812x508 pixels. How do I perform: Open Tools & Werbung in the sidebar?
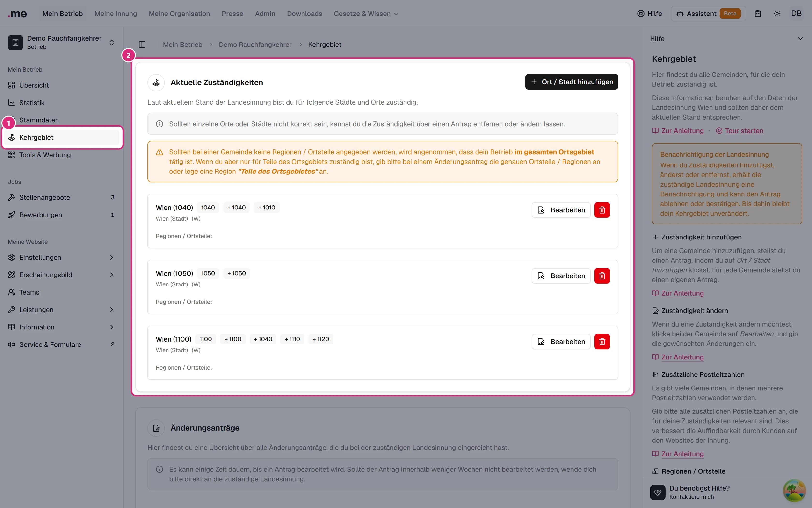point(62,155)
